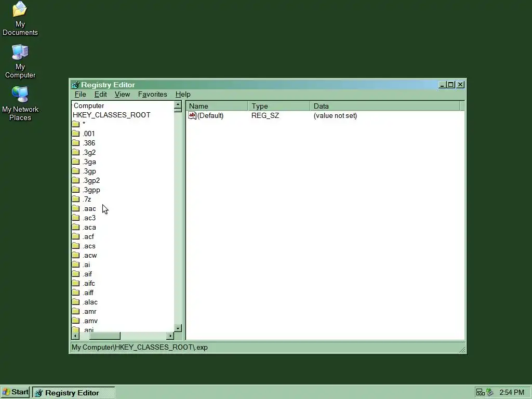This screenshot has width=532, height=399.
Task: Click the folder icon next to .acw
Action: point(76,255)
